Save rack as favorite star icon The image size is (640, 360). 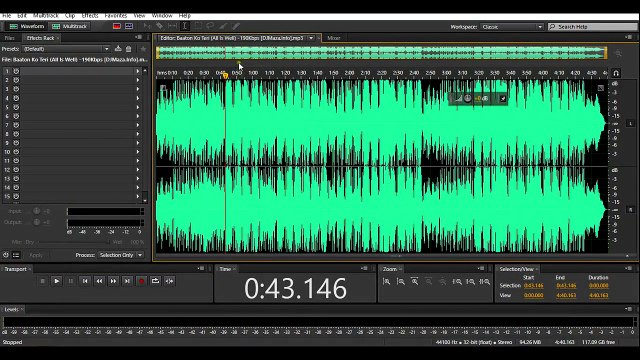pos(143,49)
